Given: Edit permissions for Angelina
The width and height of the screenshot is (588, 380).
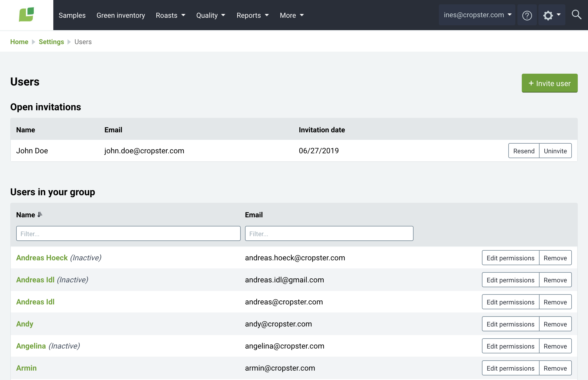Looking at the screenshot, I should (510, 346).
